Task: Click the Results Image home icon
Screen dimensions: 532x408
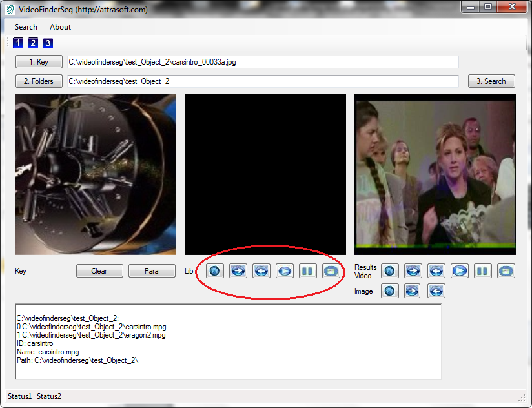Action: point(390,291)
